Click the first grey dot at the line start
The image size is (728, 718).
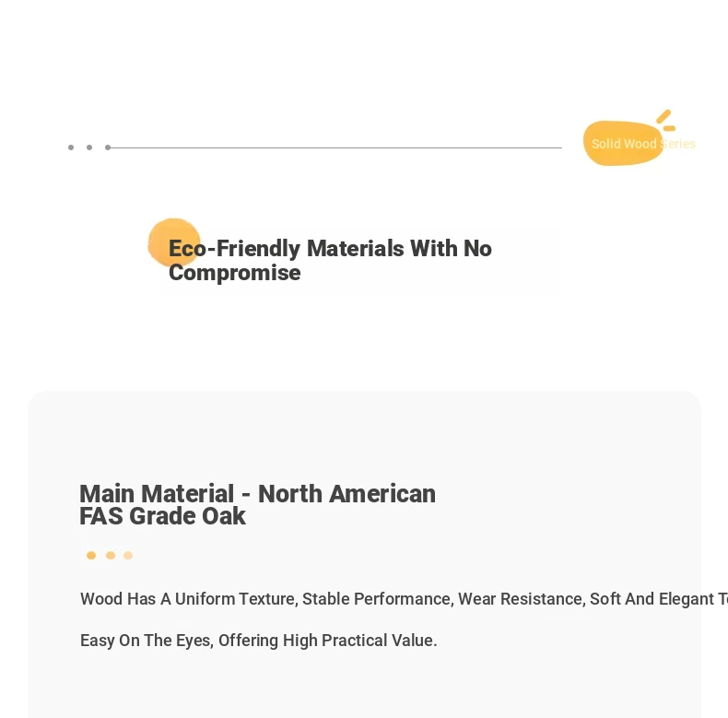click(x=71, y=147)
